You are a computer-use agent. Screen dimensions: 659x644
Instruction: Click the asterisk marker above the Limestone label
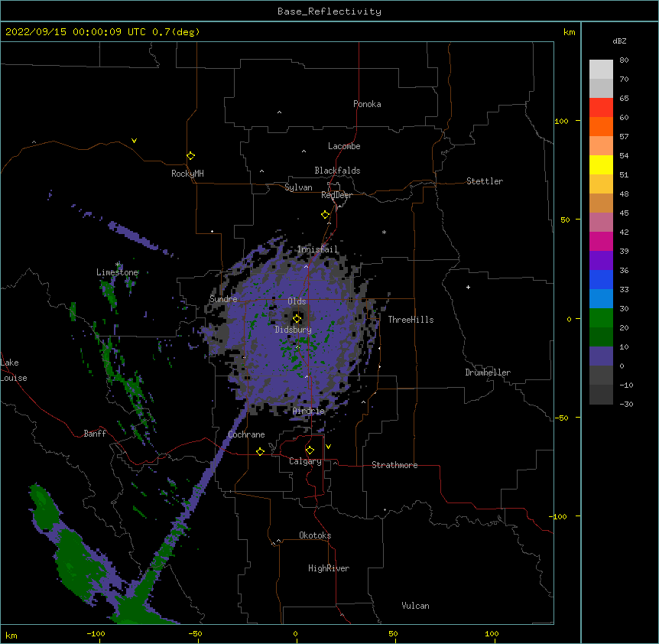tap(118, 265)
